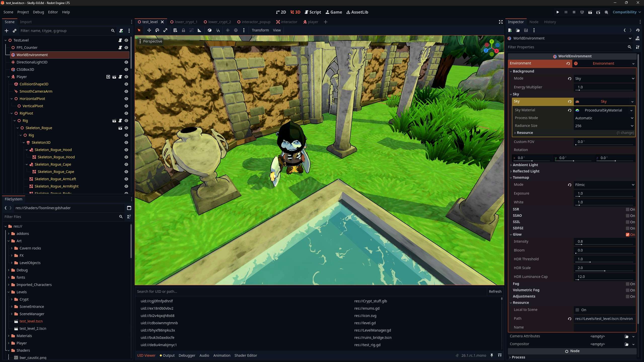
Task: Activate the Rotate mode tool
Action: 157,30
